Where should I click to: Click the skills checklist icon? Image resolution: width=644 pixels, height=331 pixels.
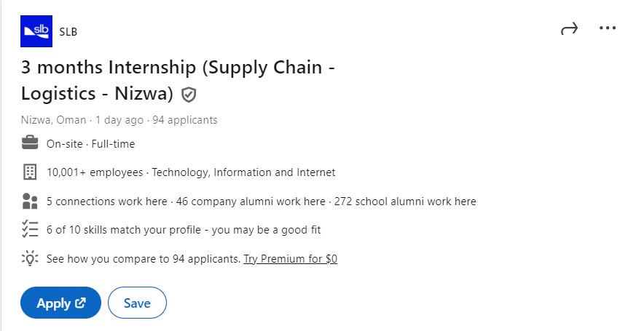pos(30,229)
